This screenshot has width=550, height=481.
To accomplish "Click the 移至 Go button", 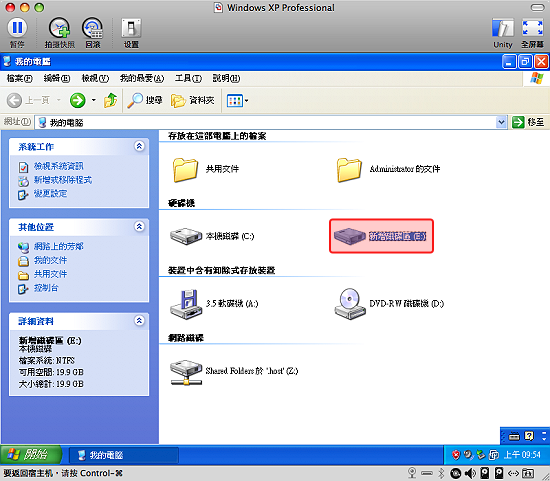I will 528,122.
